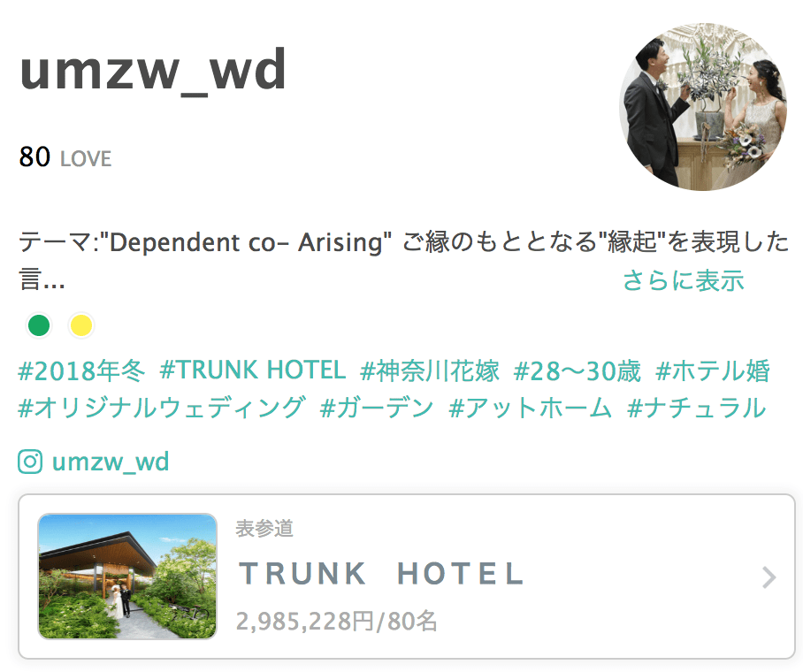Open the Instagram icon beside umzw_wd
803x672 pixels.
tap(30, 462)
